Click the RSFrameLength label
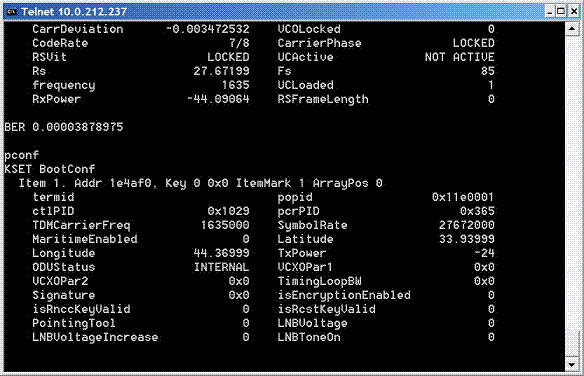584x376 pixels. click(323, 99)
